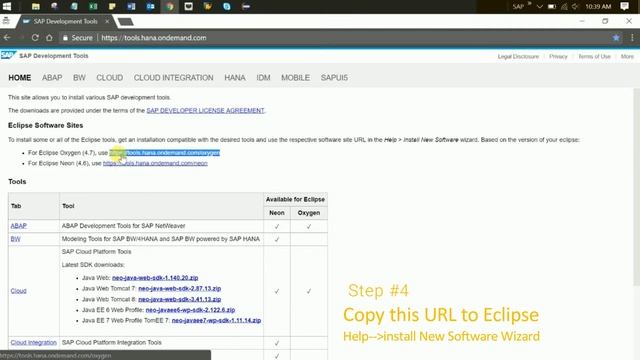
Task: Open the Legal Disclosure link
Action: tap(518, 56)
